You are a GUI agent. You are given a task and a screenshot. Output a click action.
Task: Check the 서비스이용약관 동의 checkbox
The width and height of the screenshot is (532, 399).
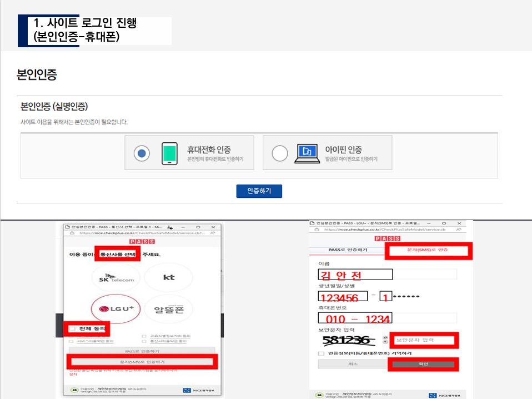coord(71,341)
